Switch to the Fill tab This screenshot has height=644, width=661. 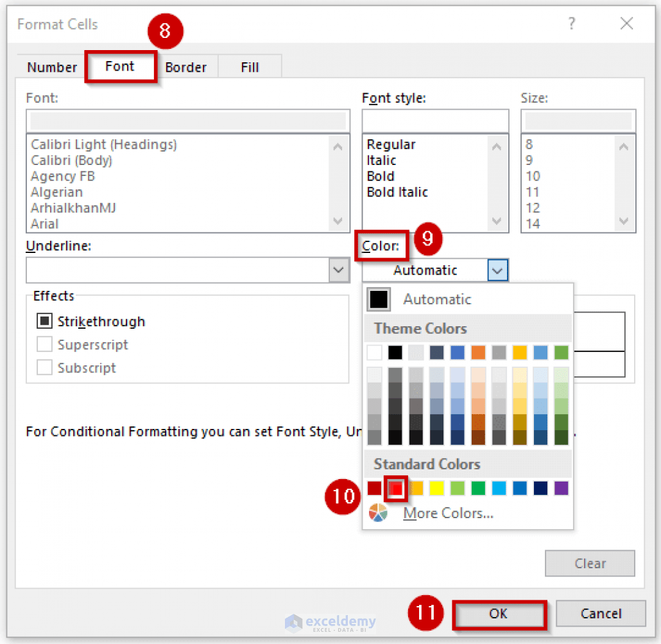249,67
